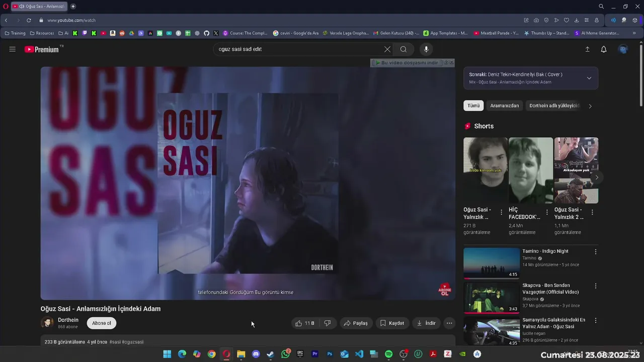Image resolution: width=644 pixels, height=362 pixels.
Task: Mute the tab via speaker icon
Action: (22, 7)
